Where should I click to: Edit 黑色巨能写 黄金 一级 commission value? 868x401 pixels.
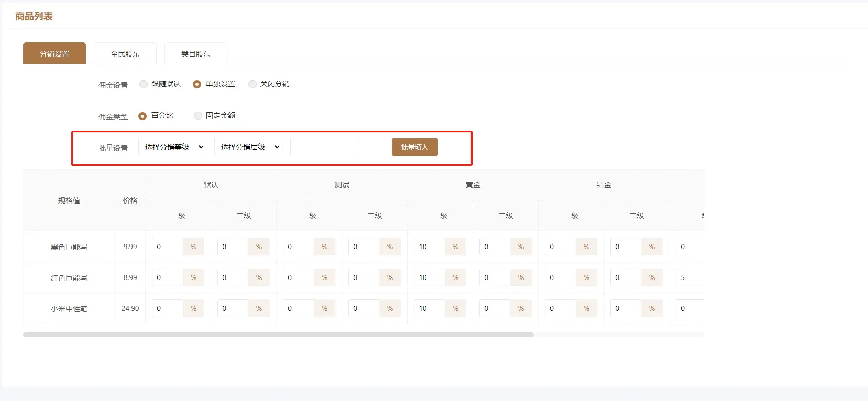(x=430, y=247)
